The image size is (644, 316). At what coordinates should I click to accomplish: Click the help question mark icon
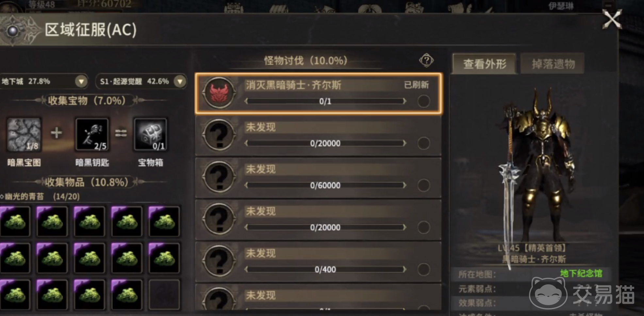(x=426, y=60)
